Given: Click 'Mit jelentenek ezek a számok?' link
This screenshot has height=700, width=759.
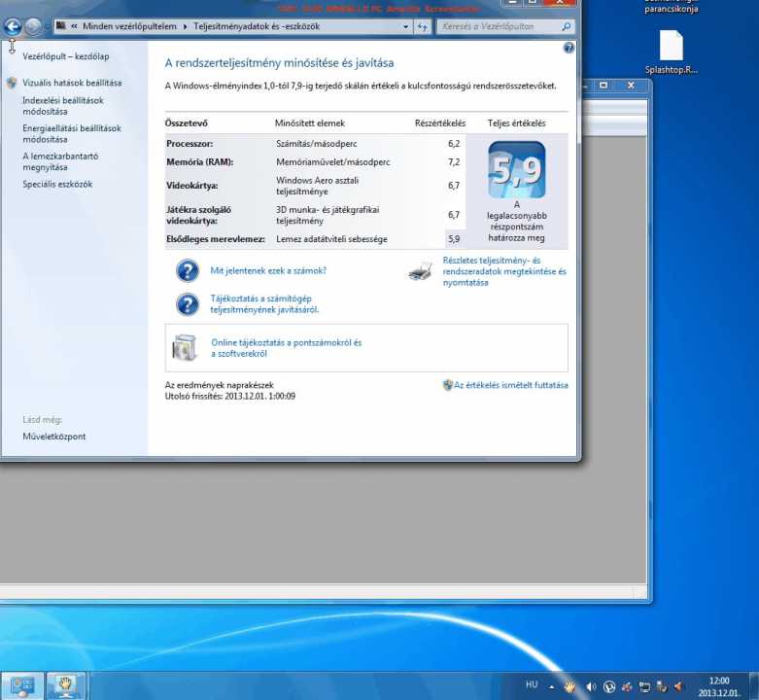Looking at the screenshot, I should pos(268,271).
